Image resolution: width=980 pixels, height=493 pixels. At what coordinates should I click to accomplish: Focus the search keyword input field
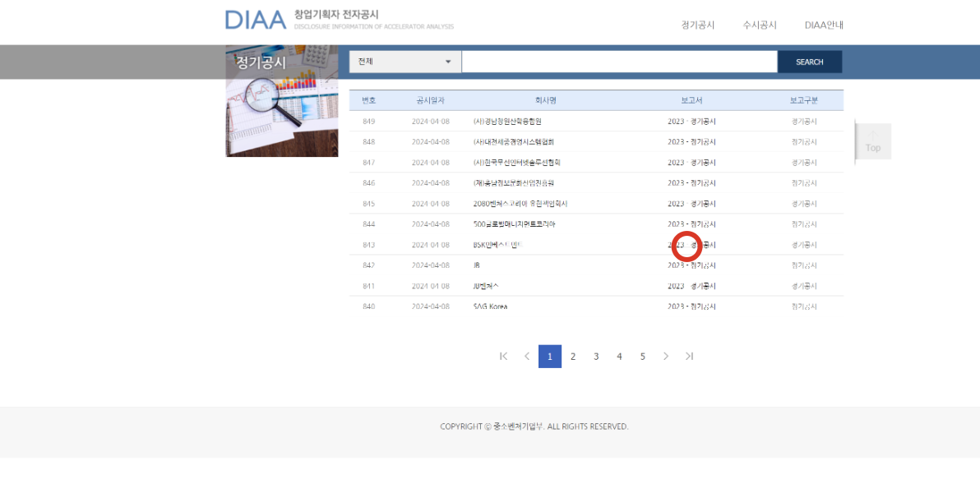[619, 62]
